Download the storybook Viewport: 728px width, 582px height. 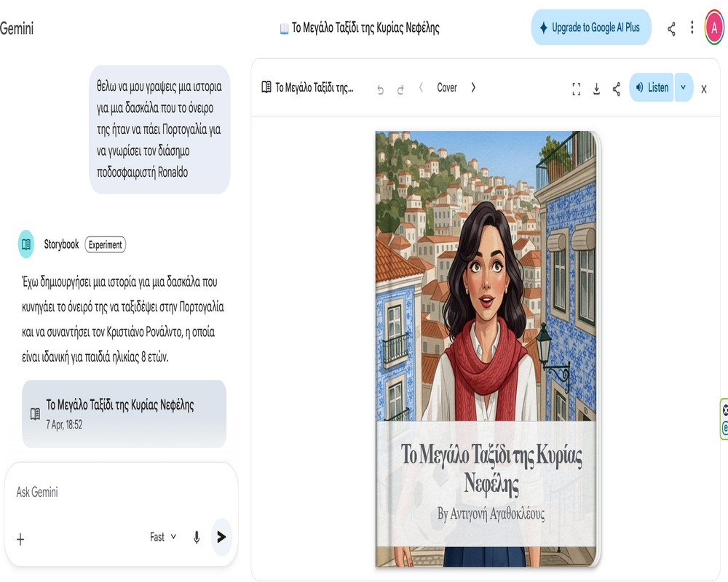[596, 89]
